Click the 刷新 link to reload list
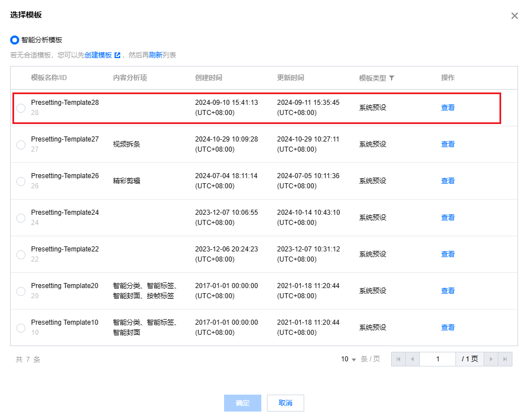This screenshot has width=526, height=420. coord(155,55)
